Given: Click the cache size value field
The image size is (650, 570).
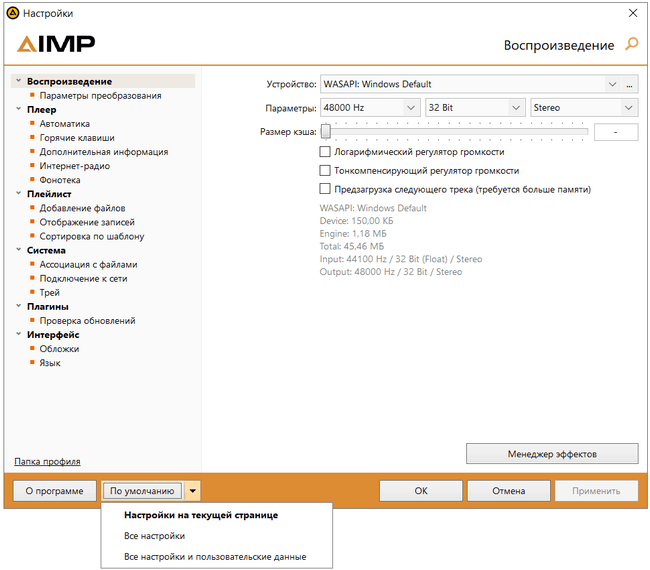Looking at the screenshot, I should [x=616, y=132].
